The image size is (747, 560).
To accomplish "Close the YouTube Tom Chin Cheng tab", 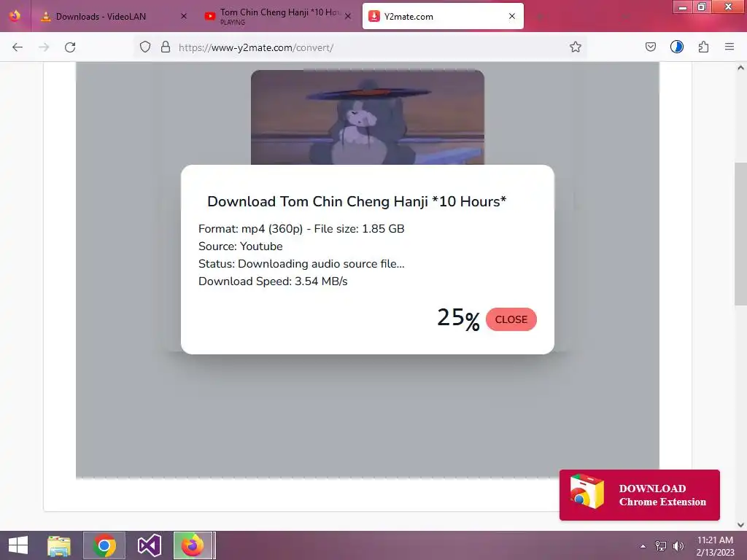I will coord(348,16).
